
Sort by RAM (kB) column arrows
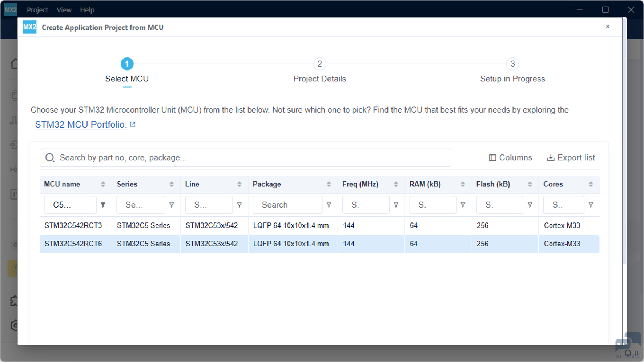tap(463, 184)
